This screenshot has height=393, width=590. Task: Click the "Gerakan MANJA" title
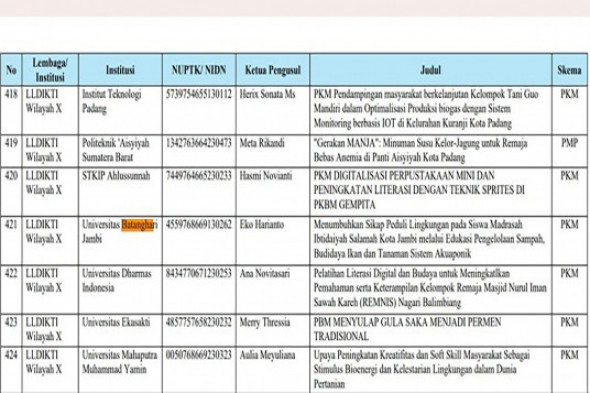click(x=420, y=150)
